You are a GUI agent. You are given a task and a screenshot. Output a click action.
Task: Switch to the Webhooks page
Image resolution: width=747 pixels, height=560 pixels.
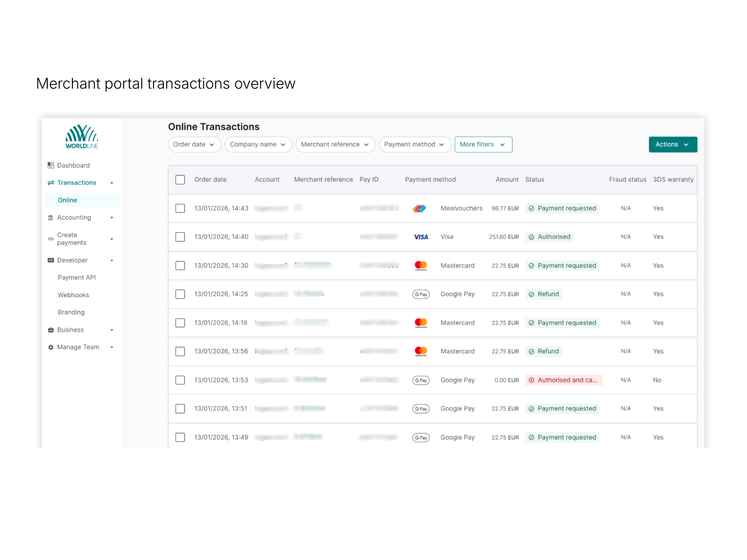pyautogui.click(x=73, y=294)
